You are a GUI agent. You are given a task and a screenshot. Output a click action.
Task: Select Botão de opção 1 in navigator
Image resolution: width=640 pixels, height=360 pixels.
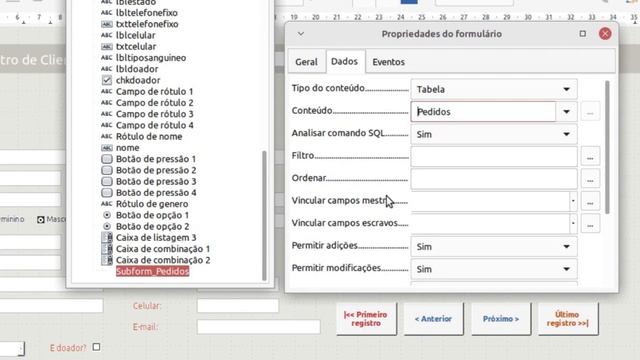pyautogui.click(x=145, y=215)
